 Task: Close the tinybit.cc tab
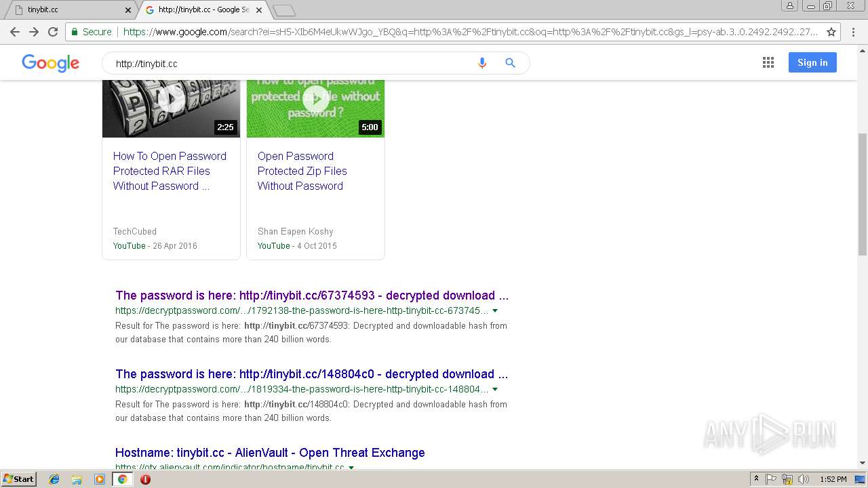point(128,9)
